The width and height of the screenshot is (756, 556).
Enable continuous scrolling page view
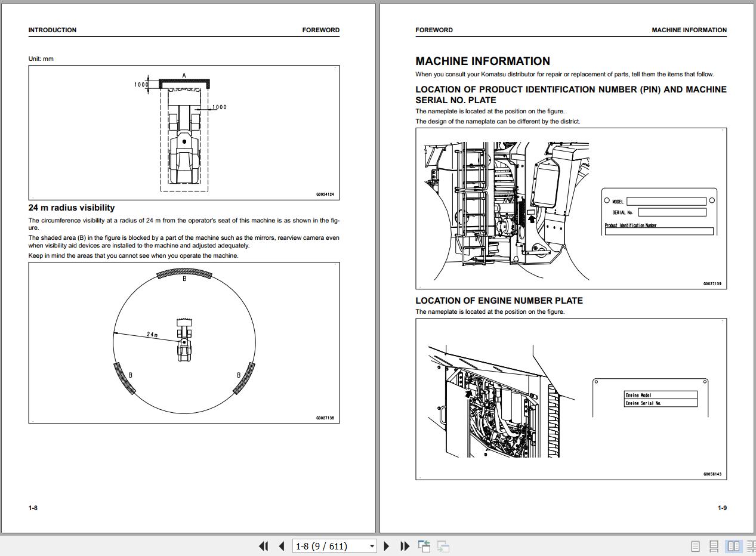pyautogui.click(x=714, y=546)
